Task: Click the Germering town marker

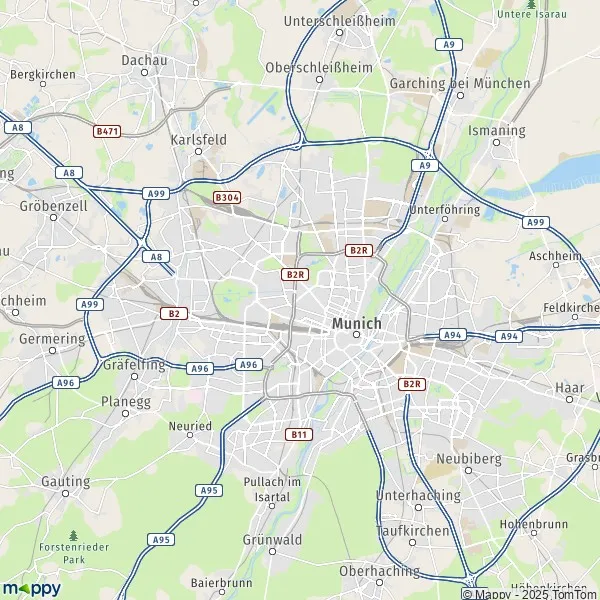Action: (x=52, y=351)
